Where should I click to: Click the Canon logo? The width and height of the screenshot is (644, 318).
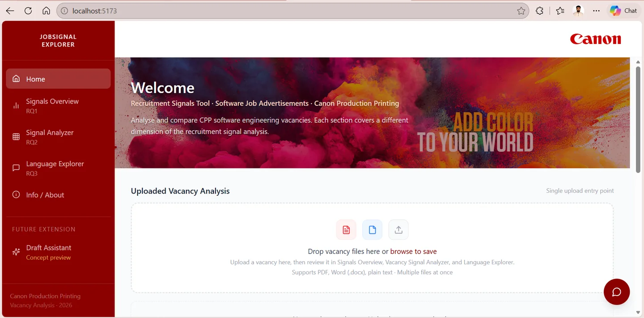coord(595,39)
